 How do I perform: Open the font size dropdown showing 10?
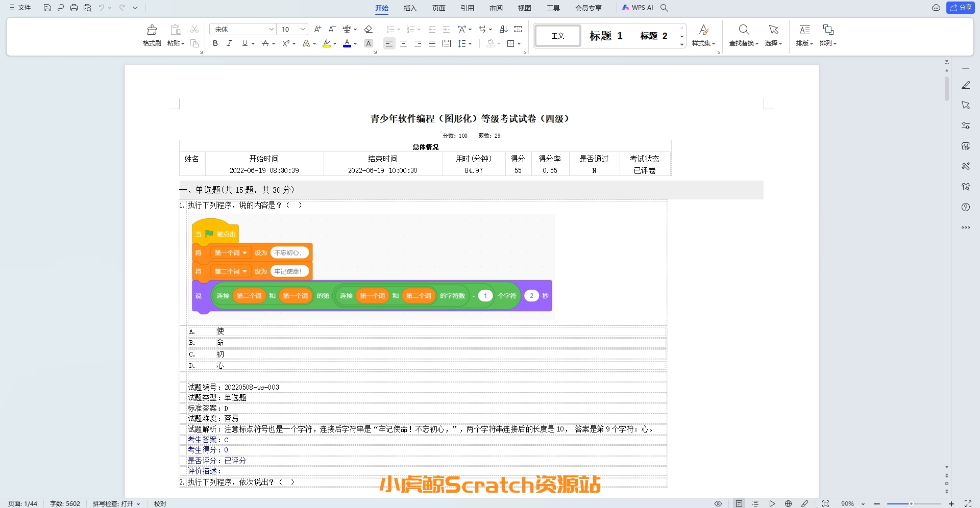(x=303, y=29)
